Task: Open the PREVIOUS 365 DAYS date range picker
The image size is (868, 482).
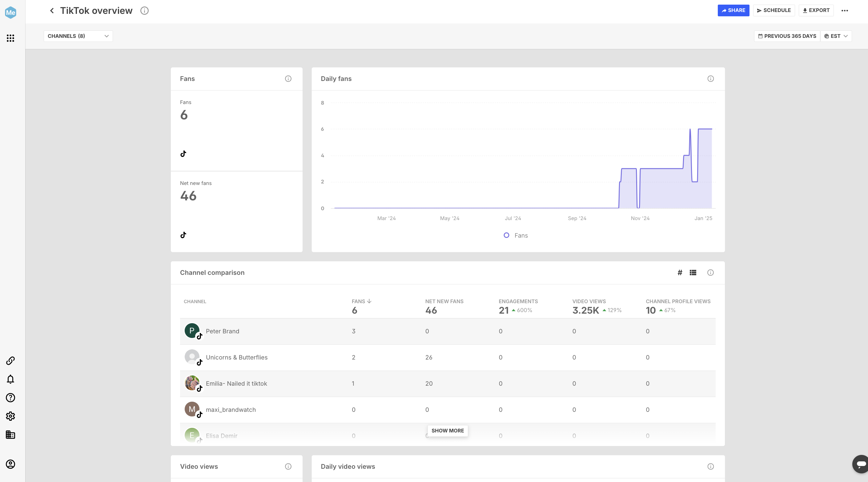Action: pos(787,36)
